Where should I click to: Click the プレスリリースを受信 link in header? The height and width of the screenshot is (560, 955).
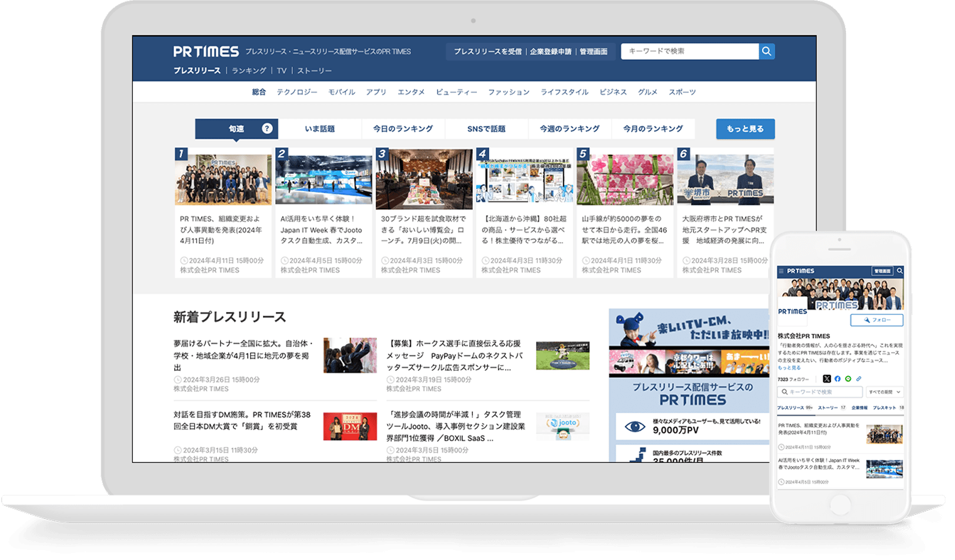click(x=487, y=52)
